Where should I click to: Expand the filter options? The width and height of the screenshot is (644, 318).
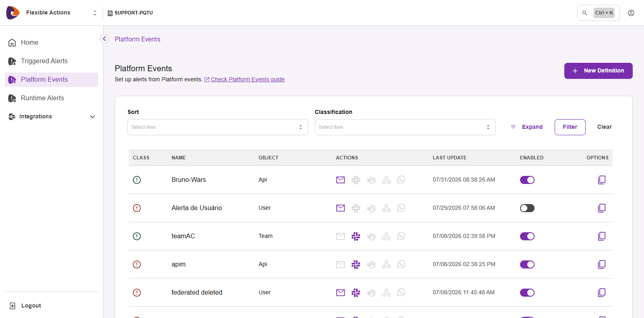pos(527,127)
